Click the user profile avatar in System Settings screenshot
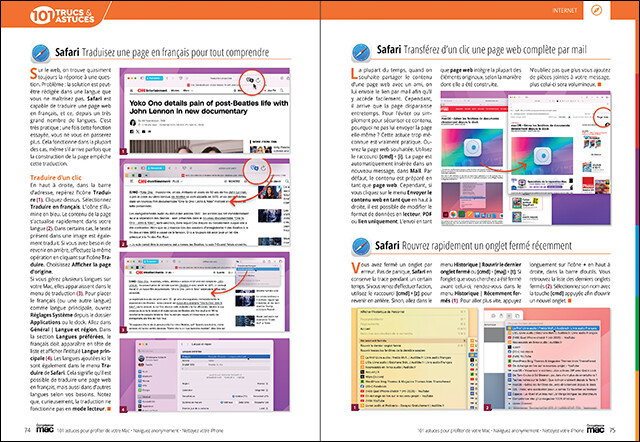Image resolution: width=640 pixels, height=442 pixels. 142,359
